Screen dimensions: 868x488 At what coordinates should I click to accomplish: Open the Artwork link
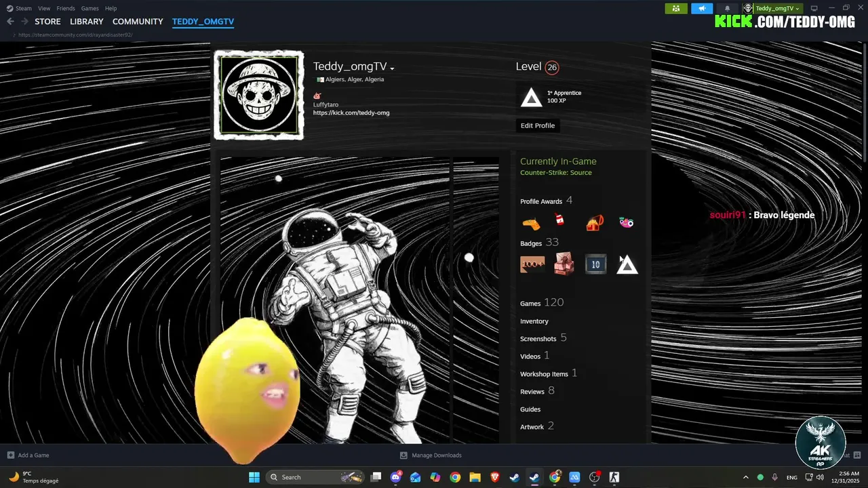pyautogui.click(x=532, y=427)
